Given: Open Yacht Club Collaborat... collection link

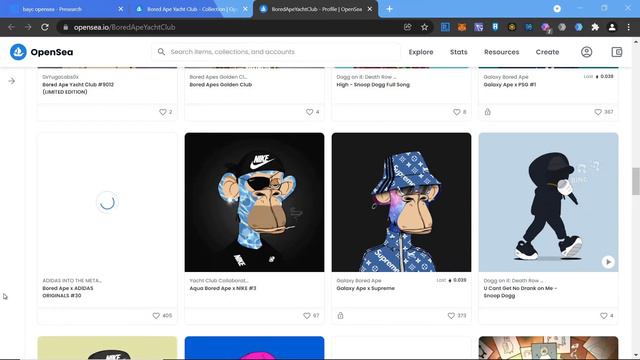Looking at the screenshot, I should coord(219,280).
